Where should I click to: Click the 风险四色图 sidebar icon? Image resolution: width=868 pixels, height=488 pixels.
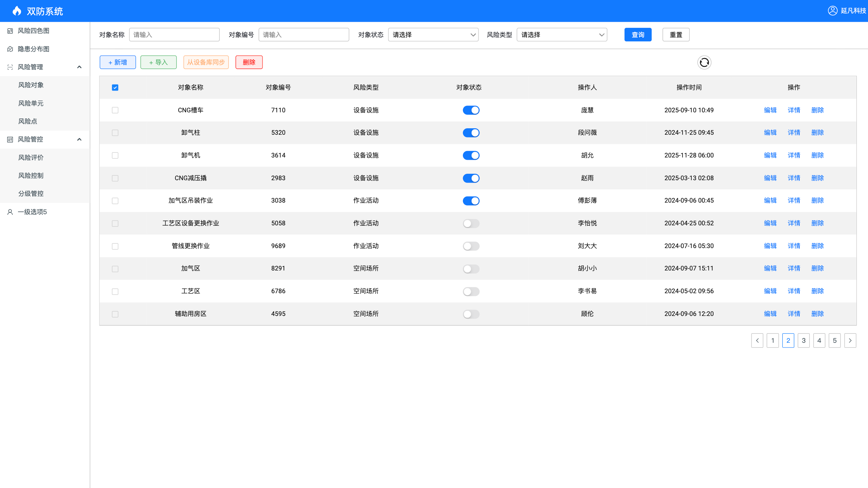[x=10, y=31]
